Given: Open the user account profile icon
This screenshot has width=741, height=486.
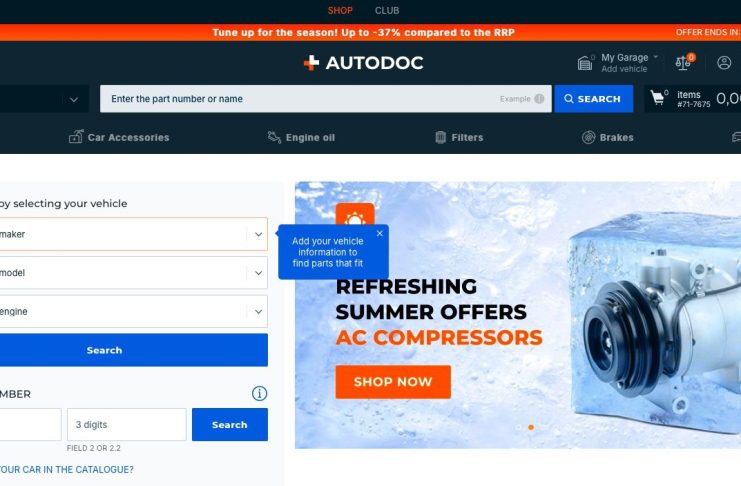Looking at the screenshot, I should click(x=724, y=62).
